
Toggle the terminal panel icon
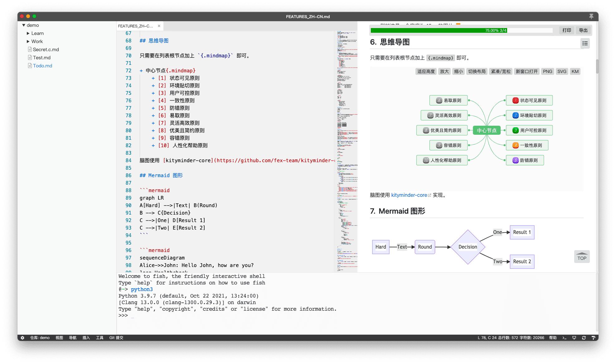pos(564,338)
